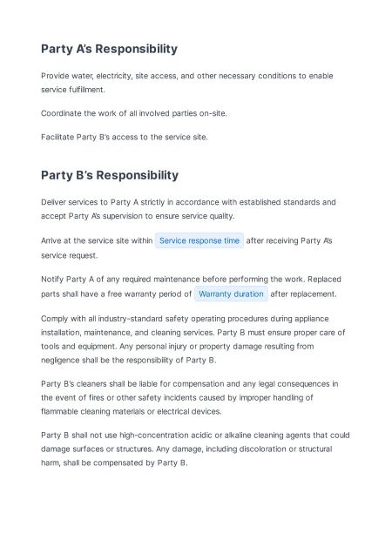Viewport: 392px width, 554px height.
Task: Click the Service response time placeholder field
Action: point(199,240)
